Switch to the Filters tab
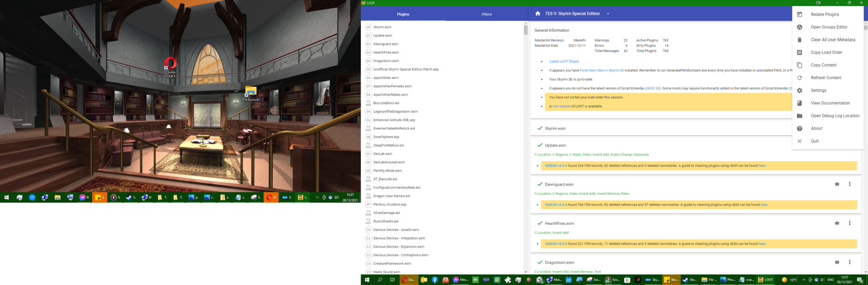The height and width of the screenshot is (285, 868). point(486,14)
